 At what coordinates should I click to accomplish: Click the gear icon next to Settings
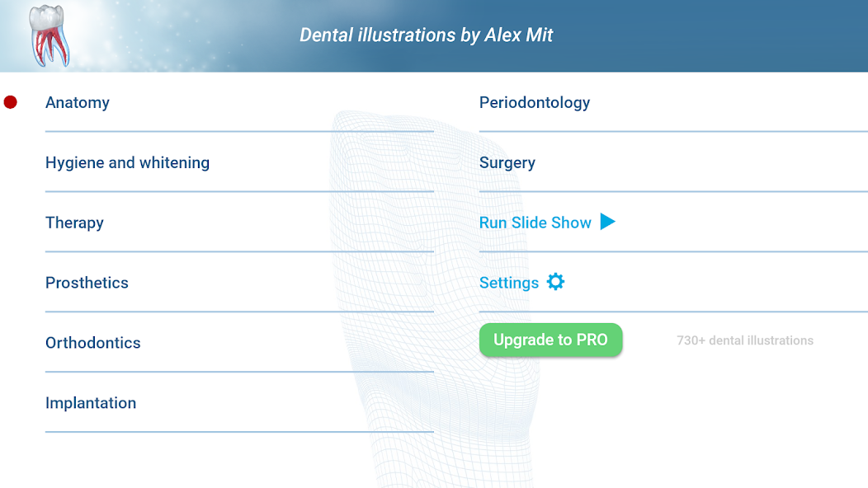coord(555,282)
